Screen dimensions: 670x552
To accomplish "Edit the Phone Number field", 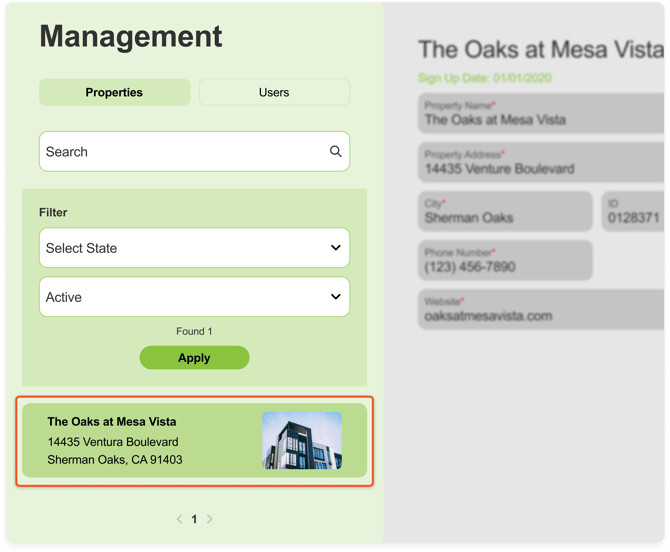I will [505, 261].
